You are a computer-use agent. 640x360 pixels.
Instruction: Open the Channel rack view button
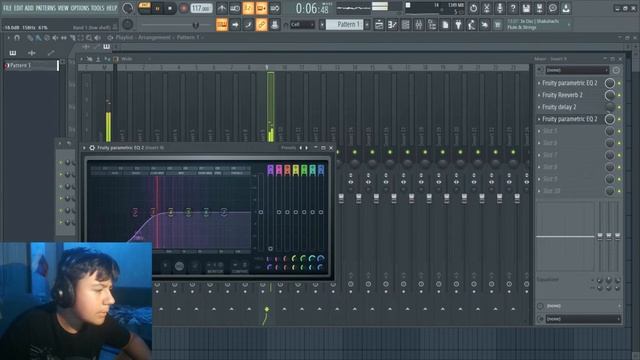tap(405, 25)
